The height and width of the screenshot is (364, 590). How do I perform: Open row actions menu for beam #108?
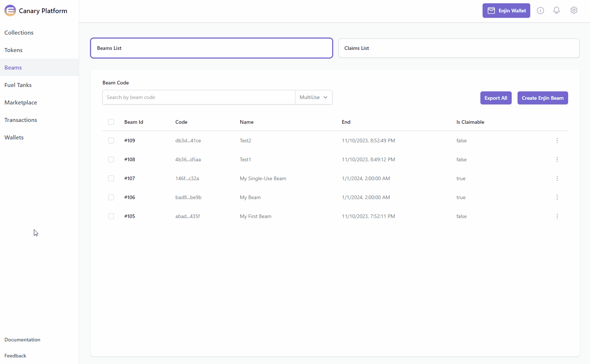(557, 159)
